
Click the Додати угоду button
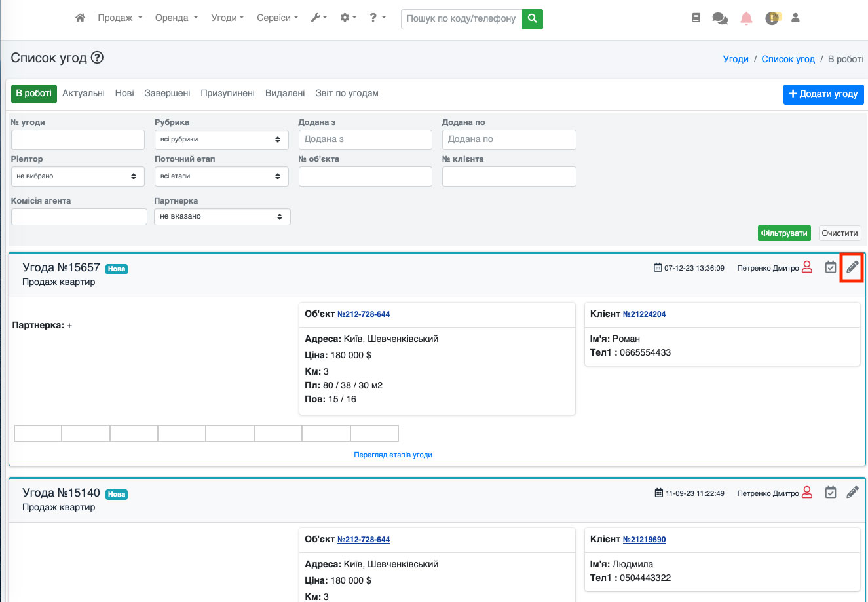(x=823, y=94)
